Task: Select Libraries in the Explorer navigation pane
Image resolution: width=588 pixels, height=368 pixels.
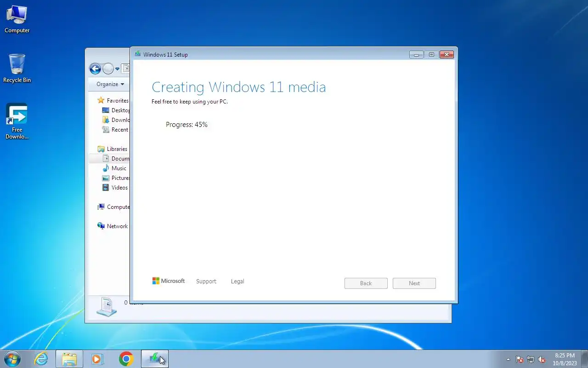Action: click(112, 149)
